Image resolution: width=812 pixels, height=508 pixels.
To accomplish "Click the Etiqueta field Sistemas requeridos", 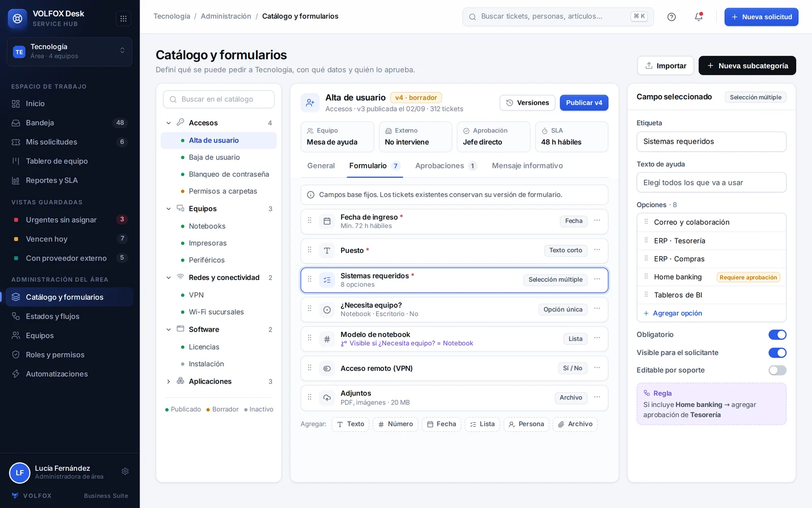I will [x=712, y=142].
